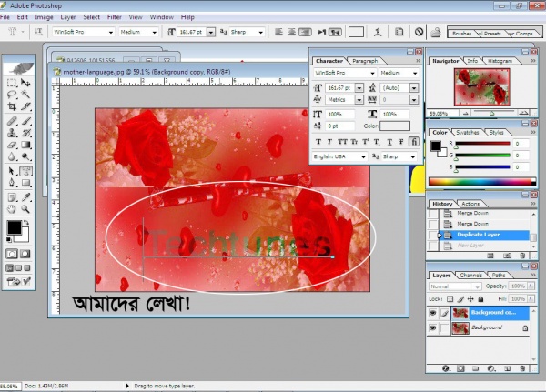Switch to the Channels tab

(470, 276)
